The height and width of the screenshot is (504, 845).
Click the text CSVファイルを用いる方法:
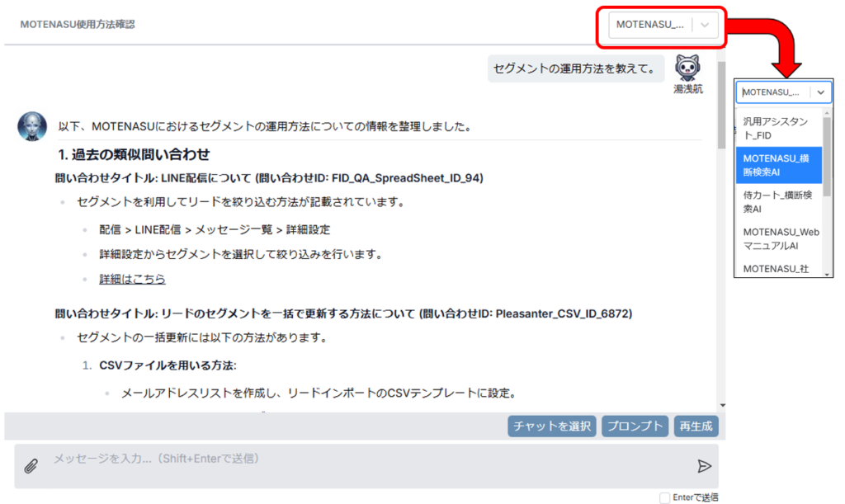168,365
